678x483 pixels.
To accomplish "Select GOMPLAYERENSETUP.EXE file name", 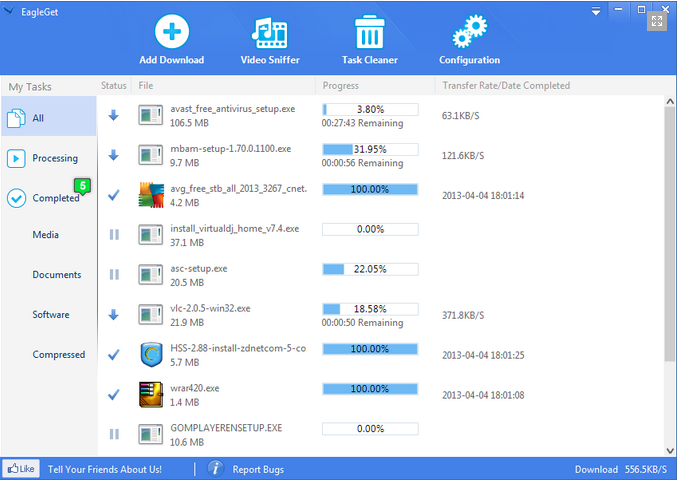I will tap(226, 428).
